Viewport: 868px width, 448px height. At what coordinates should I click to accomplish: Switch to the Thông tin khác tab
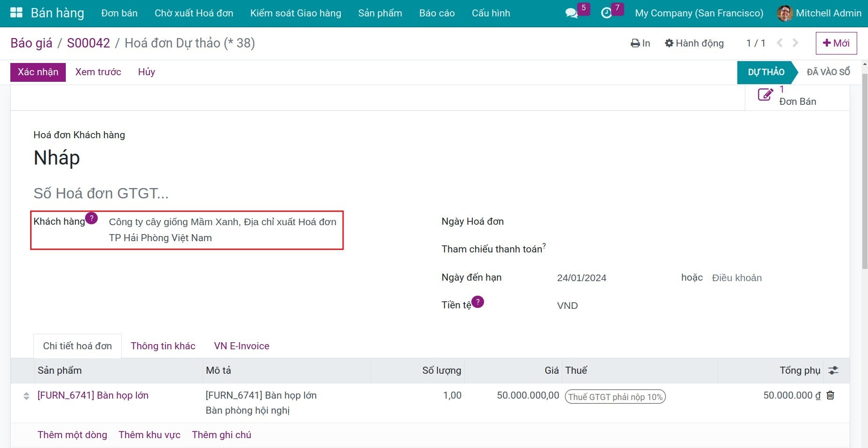163,346
